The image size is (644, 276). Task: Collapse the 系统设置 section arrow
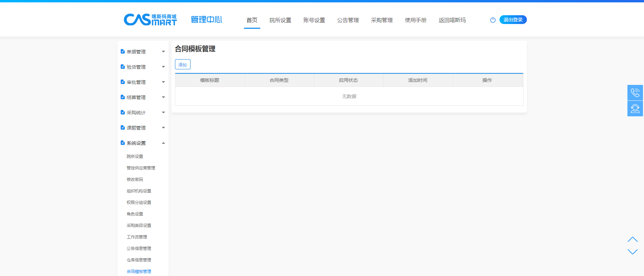[163, 143]
